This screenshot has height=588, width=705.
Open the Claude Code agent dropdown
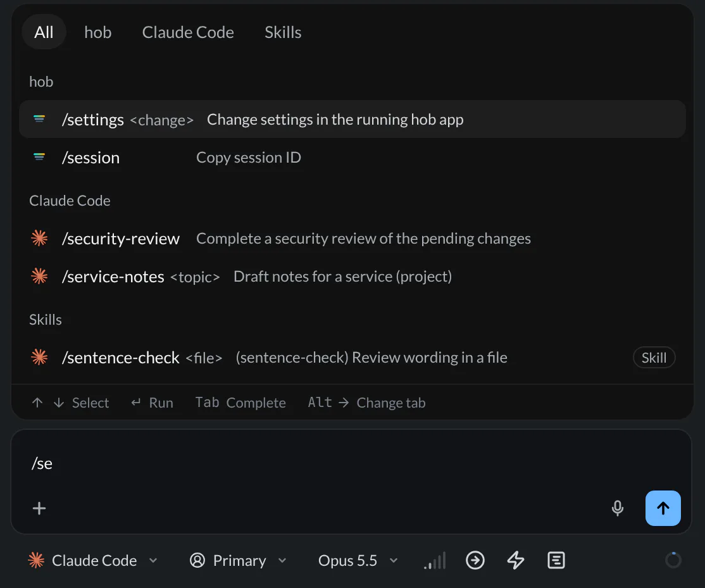pos(92,561)
